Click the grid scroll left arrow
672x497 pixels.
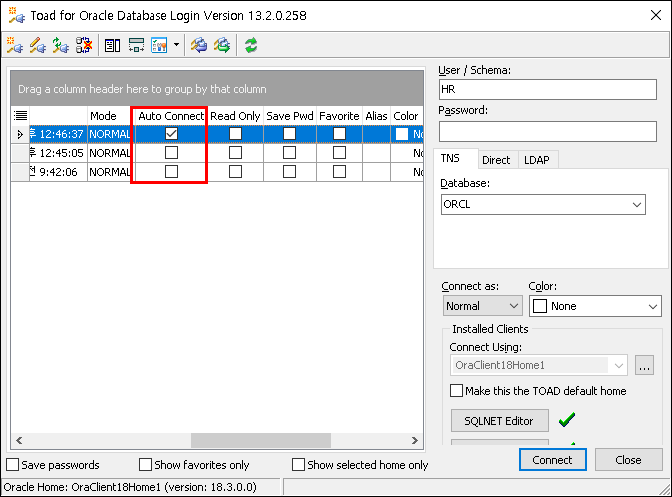coord(19,440)
